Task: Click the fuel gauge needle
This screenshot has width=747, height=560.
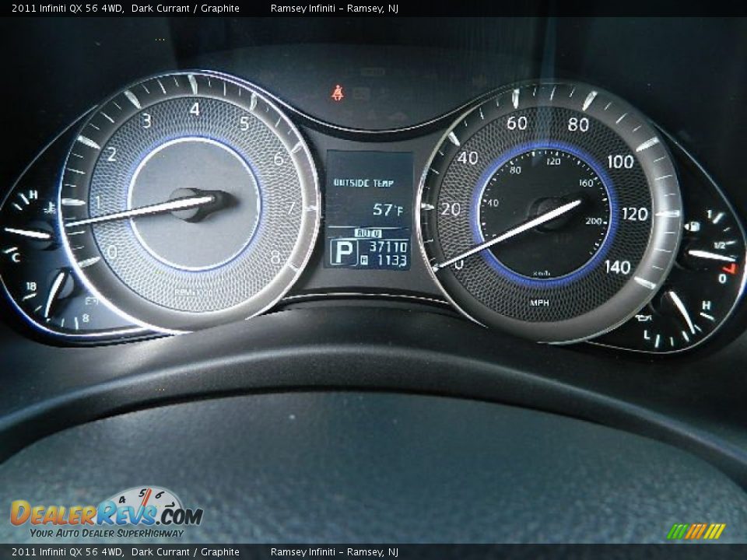Action: coord(710,256)
